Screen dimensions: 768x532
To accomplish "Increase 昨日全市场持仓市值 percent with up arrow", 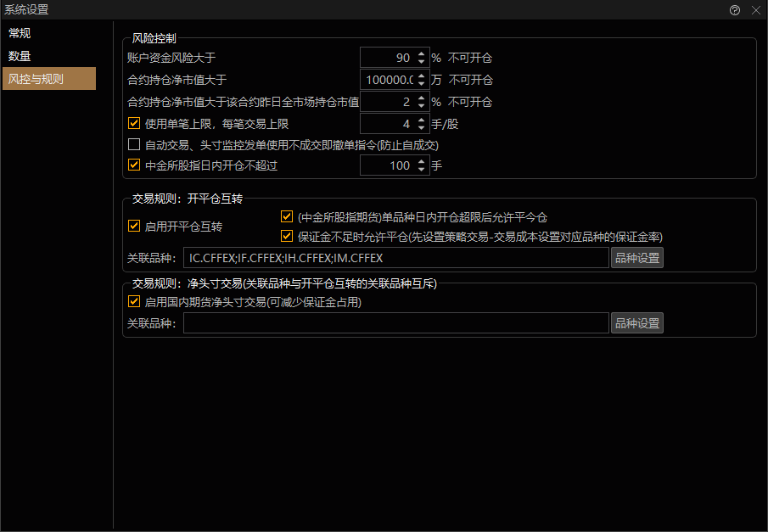I will (x=421, y=98).
